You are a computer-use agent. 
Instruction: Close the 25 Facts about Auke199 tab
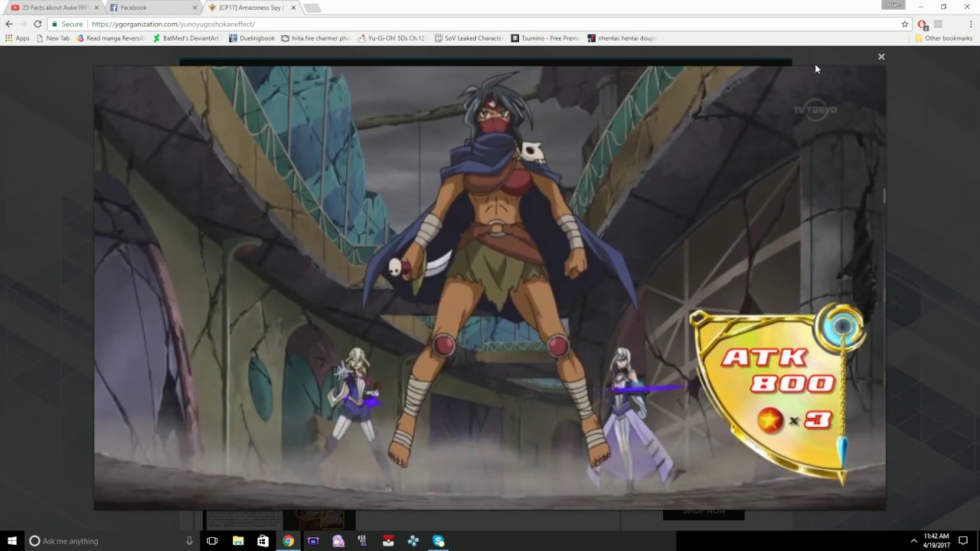click(96, 8)
